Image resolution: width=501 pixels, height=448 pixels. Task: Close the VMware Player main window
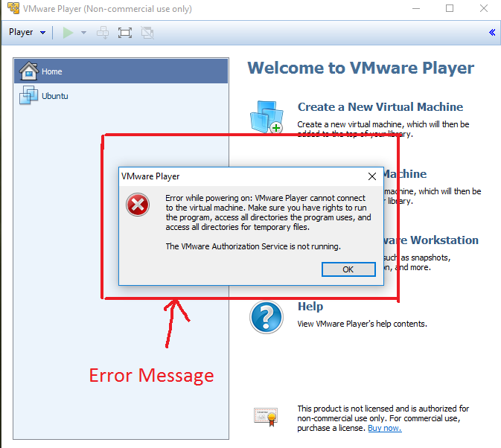tap(484, 8)
